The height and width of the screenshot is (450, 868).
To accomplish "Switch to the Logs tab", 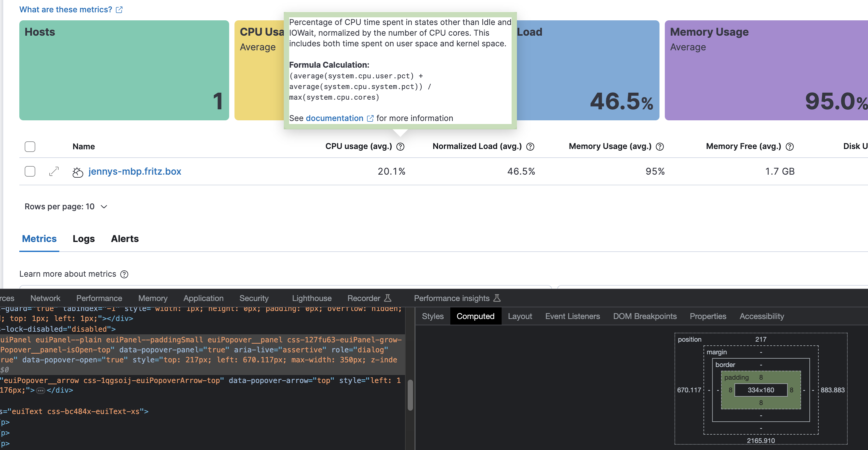I will coord(84,239).
